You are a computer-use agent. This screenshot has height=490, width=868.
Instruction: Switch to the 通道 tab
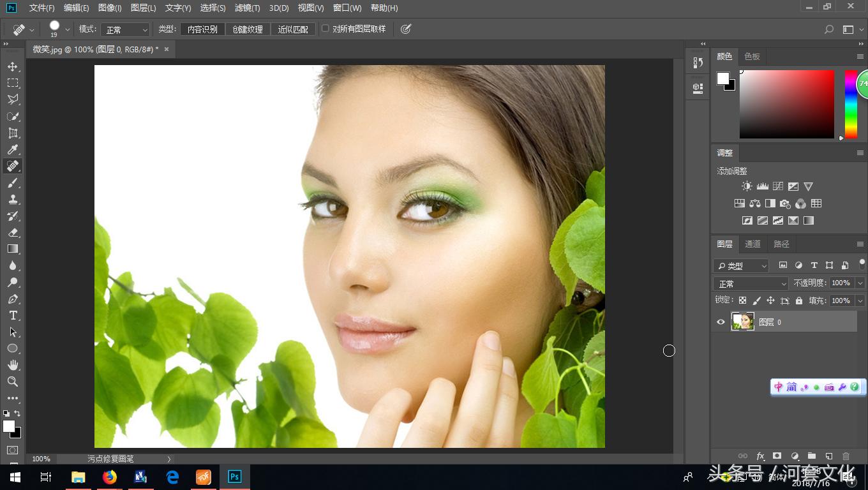[x=752, y=244]
